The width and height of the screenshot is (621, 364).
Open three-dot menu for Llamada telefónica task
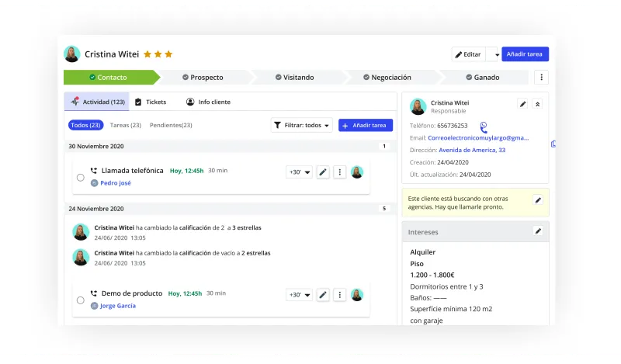(339, 172)
